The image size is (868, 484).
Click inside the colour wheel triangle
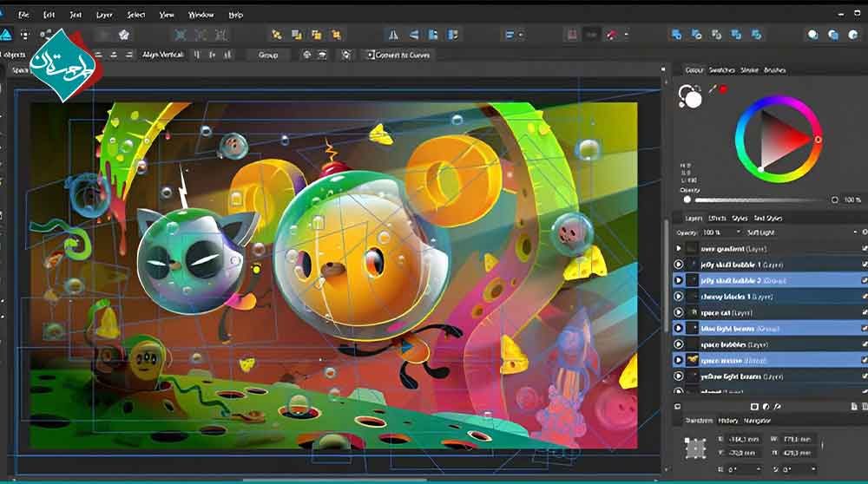tap(780, 141)
